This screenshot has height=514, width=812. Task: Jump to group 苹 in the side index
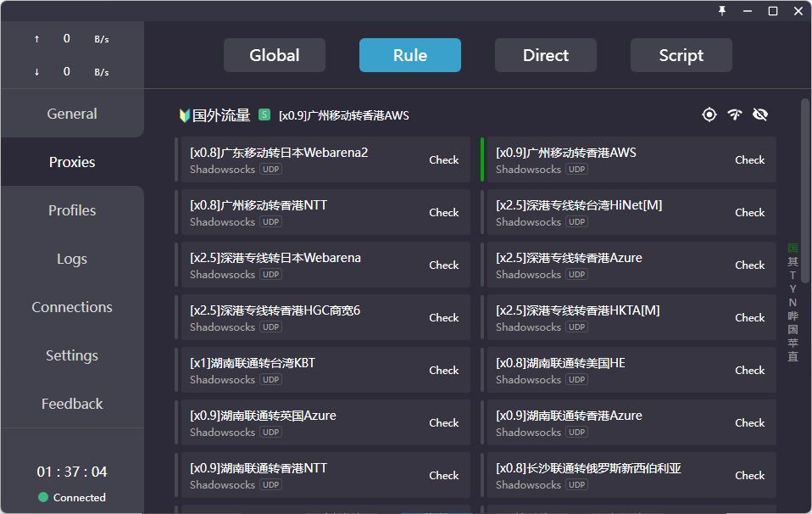793,343
